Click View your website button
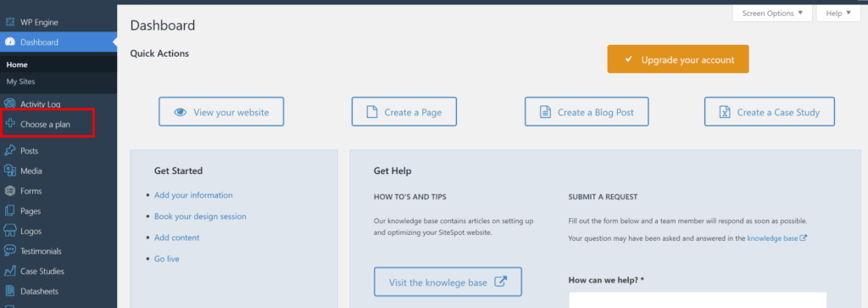 click(x=221, y=112)
